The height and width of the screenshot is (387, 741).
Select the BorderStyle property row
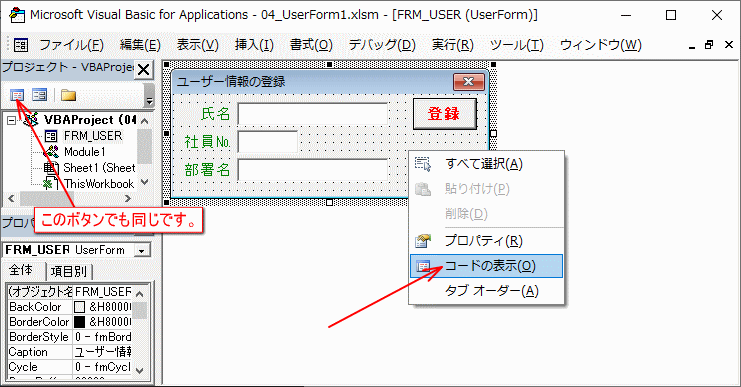click(x=70, y=337)
